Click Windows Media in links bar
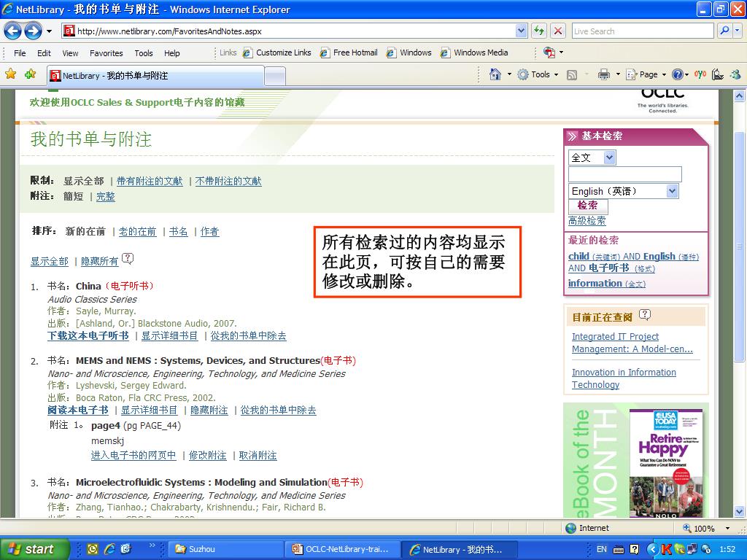 [474, 52]
